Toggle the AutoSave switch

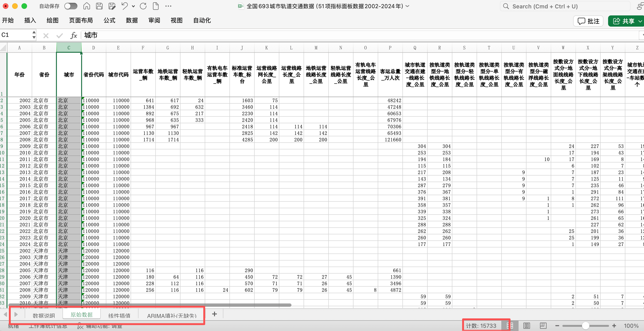[x=71, y=6]
